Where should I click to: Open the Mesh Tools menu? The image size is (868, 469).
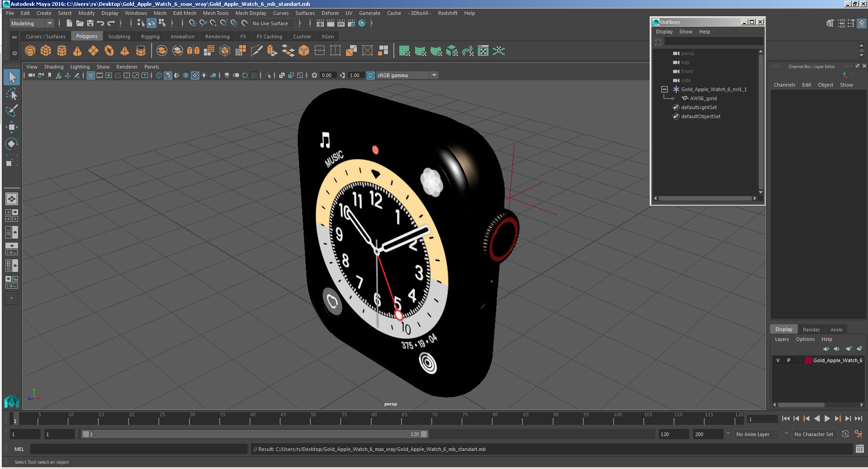tap(216, 13)
